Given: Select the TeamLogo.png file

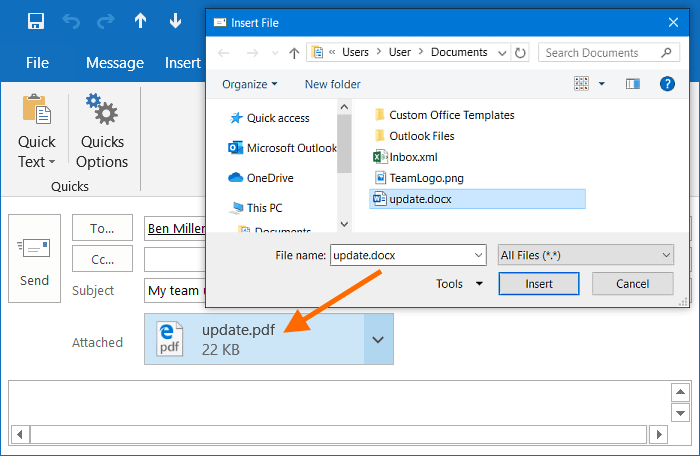Looking at the screenshot, I should tap(419, 178).
